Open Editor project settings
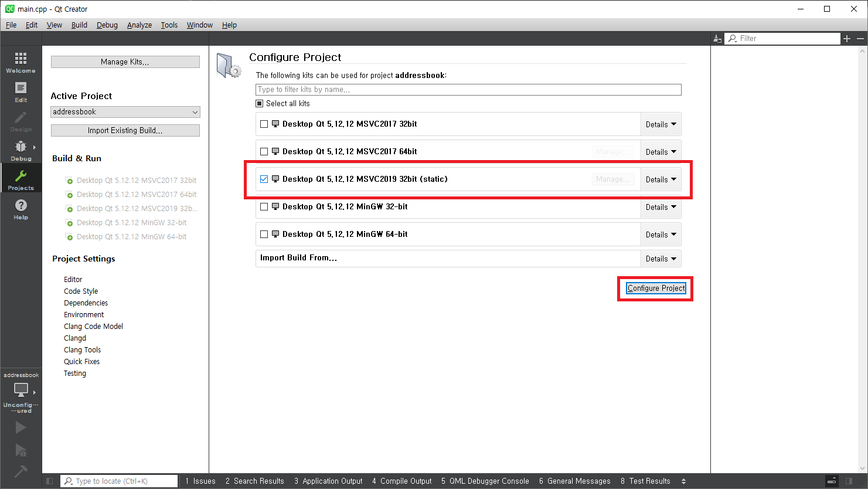The image size is (868, 489). tap(73, 280)
